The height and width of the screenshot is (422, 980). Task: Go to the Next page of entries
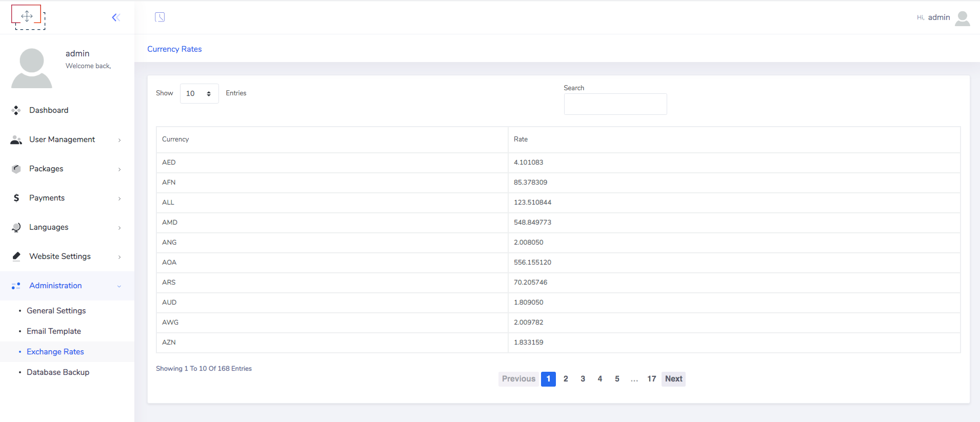click(x=673, y=379)
